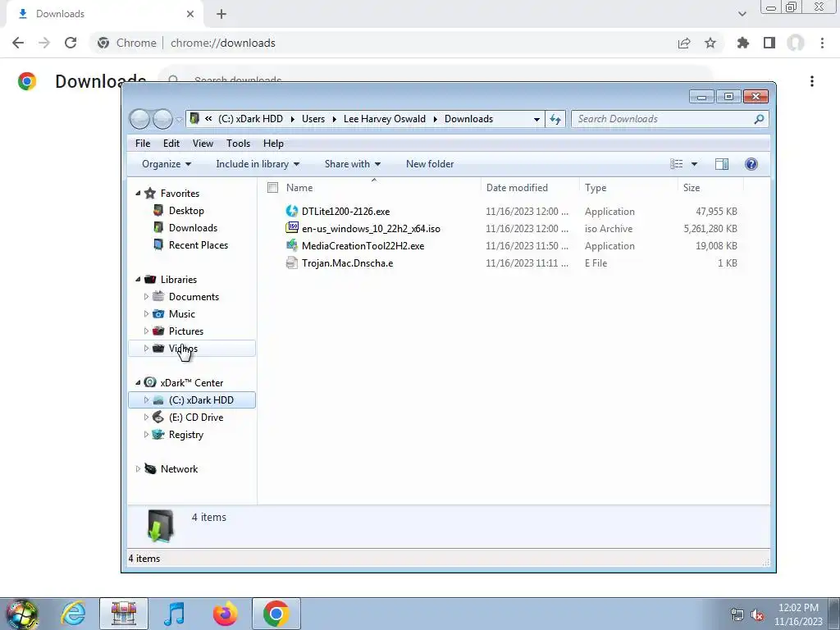Screen dimensions: 840x630
Task: Click the refresh button beside address bar
Action: [555, 119]
